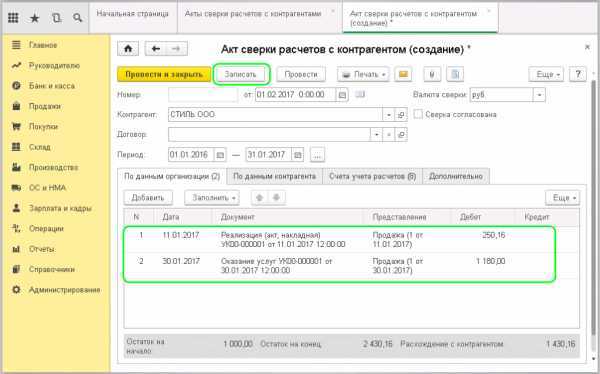Navigate back with the left arrow
Screen dimensions: 600x374
[156, 49]
